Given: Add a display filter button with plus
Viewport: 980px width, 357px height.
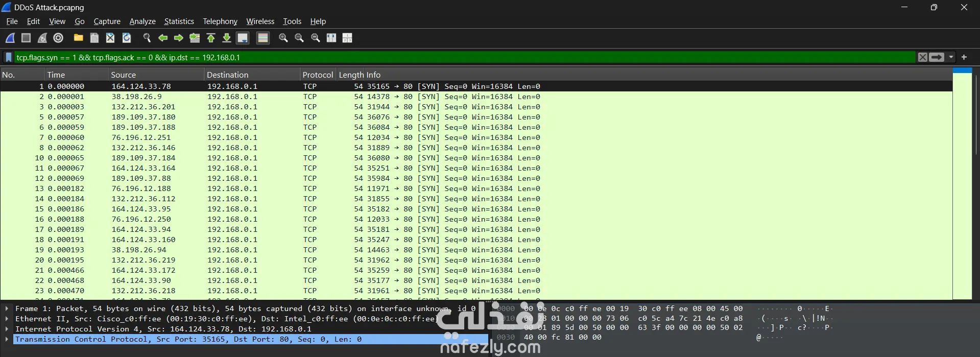Looking at the screenshot, I should click(964, 57).
